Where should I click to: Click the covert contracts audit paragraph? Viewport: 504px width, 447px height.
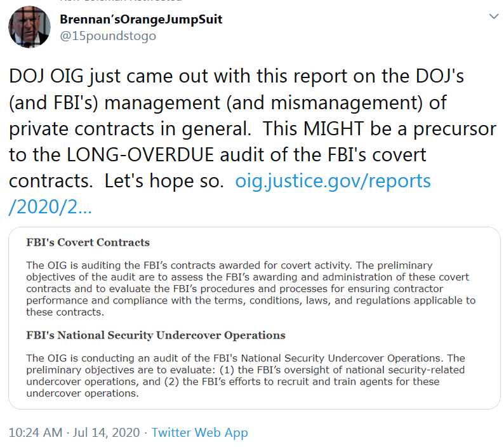pos(251,288)
